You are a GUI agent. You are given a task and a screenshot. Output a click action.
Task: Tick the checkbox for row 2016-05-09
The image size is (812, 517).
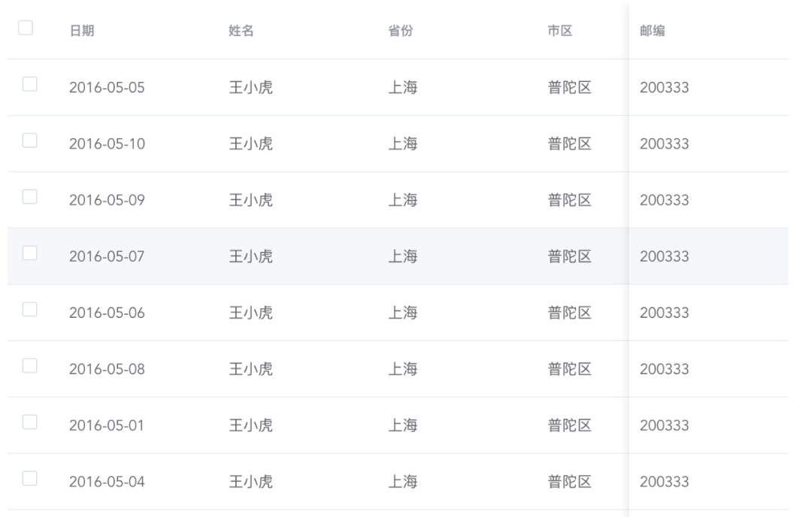click(x=30, y=197)
